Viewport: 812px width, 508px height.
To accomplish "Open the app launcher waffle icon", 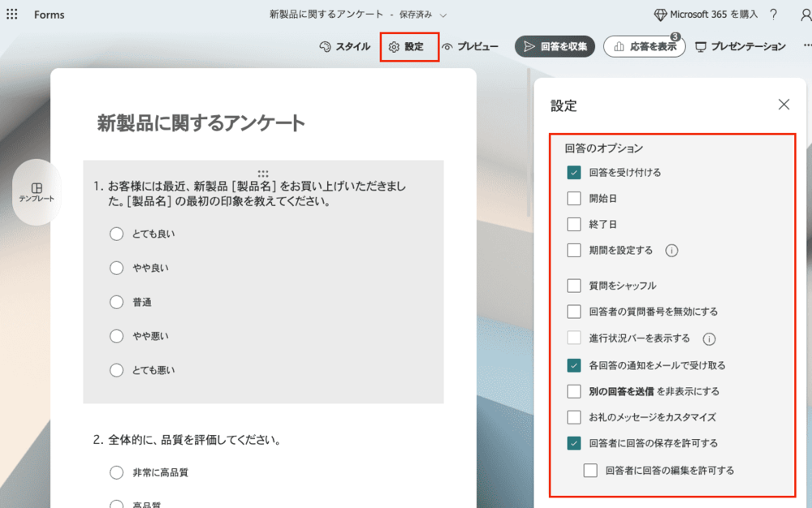I will click(12, 15).
